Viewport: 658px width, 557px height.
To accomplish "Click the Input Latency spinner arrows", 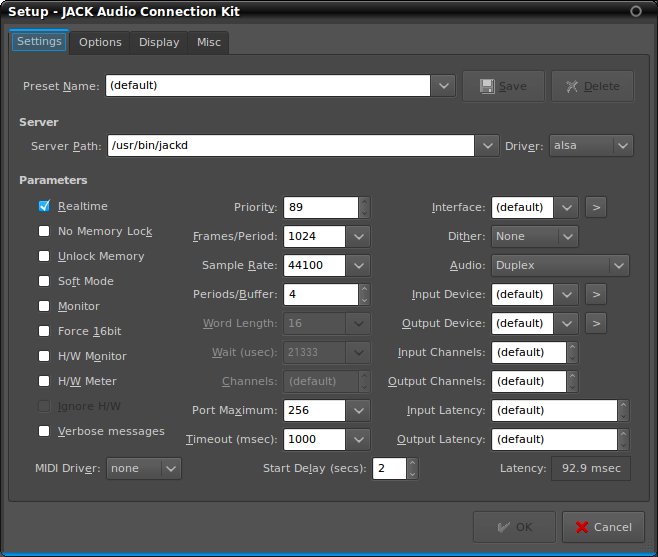I will 624,410.
